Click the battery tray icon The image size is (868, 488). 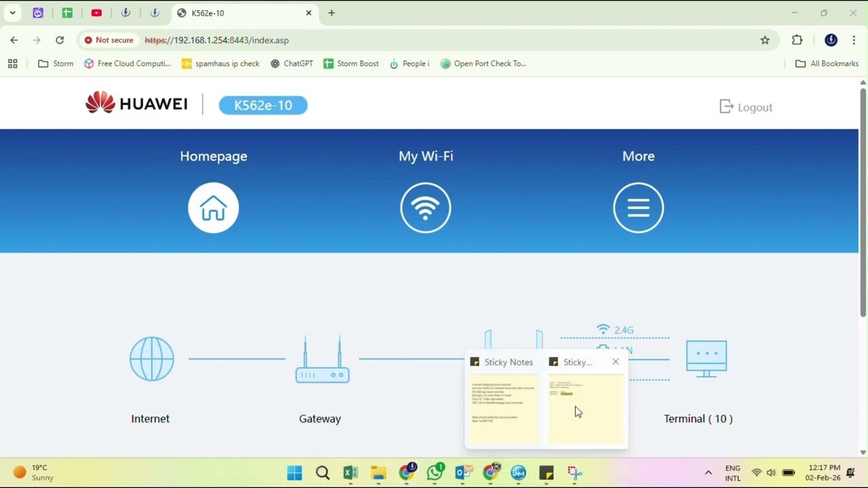(x=789, y=472)
